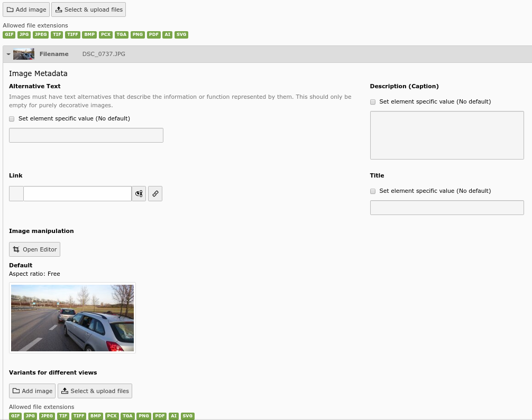532x420 pixels.
Task: Click the Alternative Text input field
Action: (86, 135)
